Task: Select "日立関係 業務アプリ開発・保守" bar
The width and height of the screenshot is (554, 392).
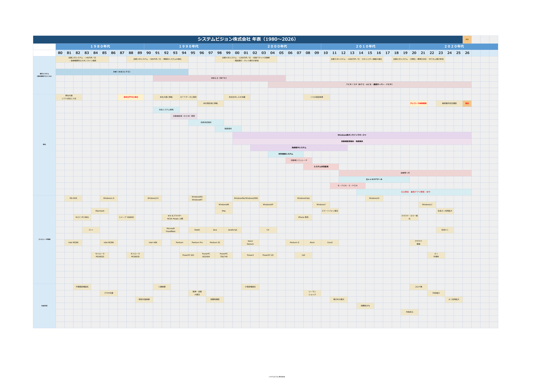Action: pyautogui.click(x=414, y=192)
